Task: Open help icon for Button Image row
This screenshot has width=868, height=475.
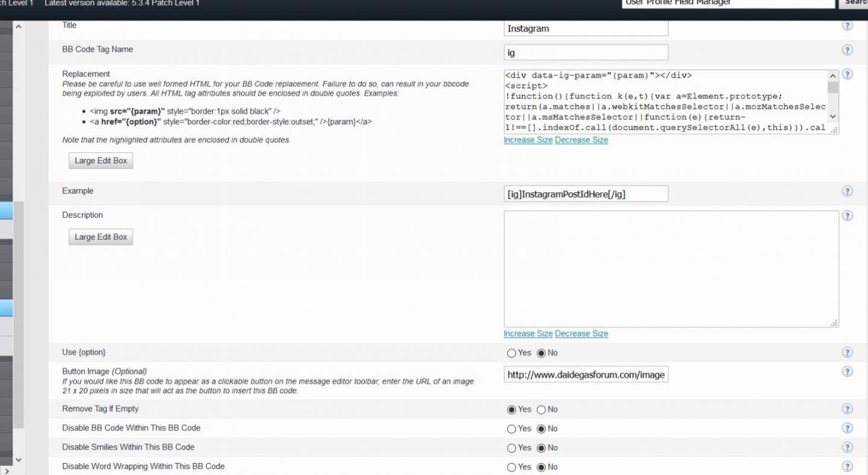Action: pyautogui.click(x=847, y=372)
